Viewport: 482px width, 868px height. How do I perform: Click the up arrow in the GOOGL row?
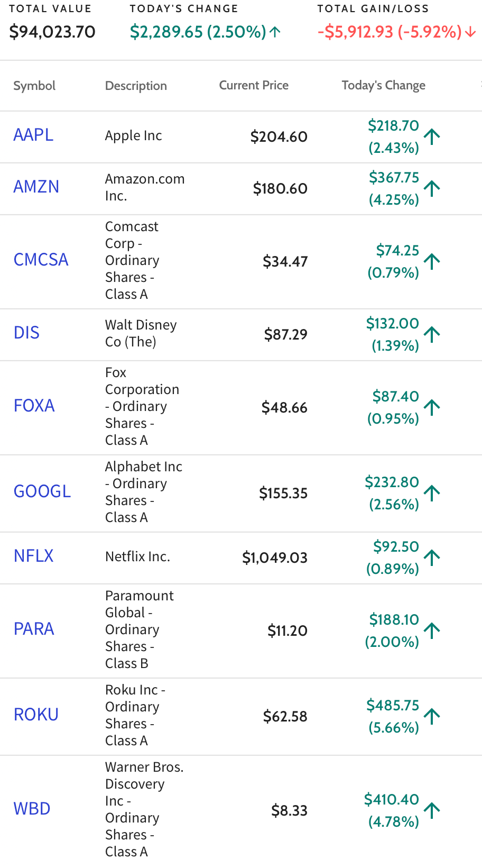[x=432, y=493]
